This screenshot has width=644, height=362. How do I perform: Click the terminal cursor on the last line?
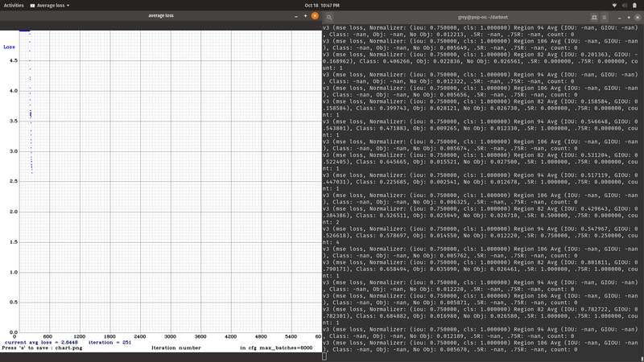pos(324,356)
